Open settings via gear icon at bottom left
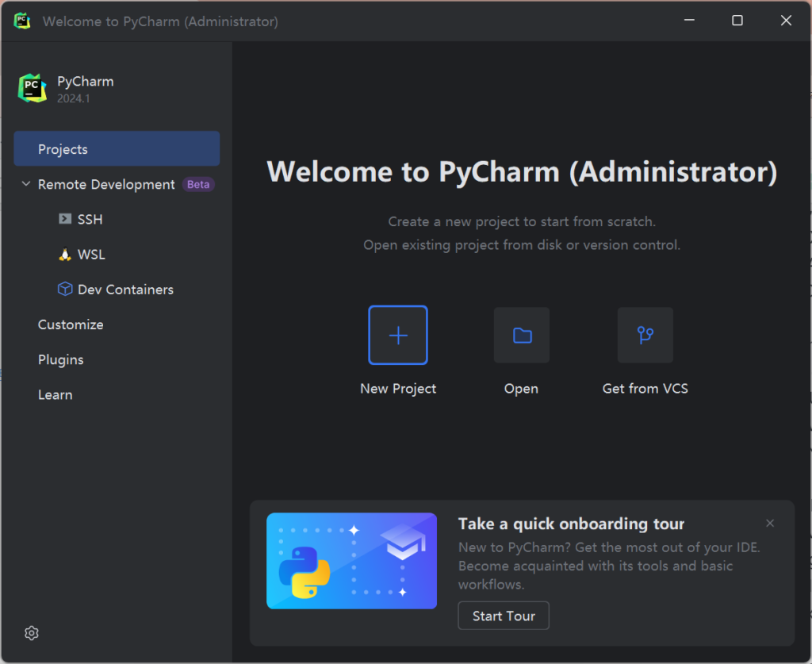Image resolution: width=812 pixels, height=664 pixels. tap(32, 633)
